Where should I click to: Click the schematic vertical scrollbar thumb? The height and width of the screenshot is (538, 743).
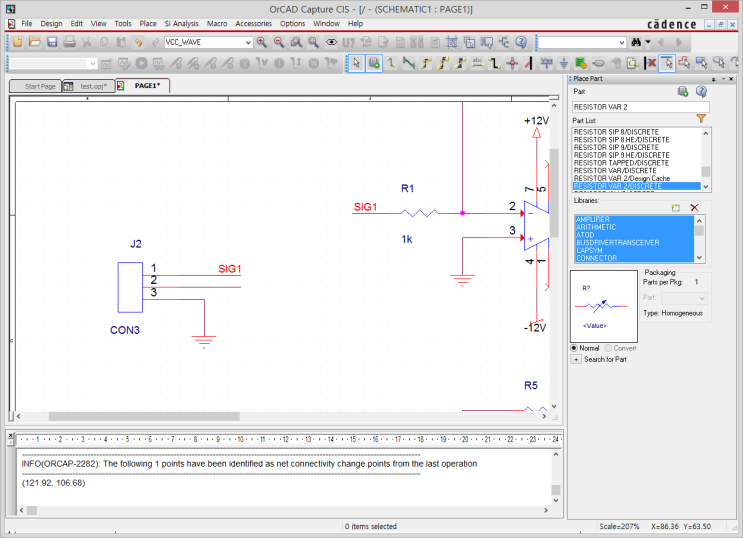click(554, 192)
